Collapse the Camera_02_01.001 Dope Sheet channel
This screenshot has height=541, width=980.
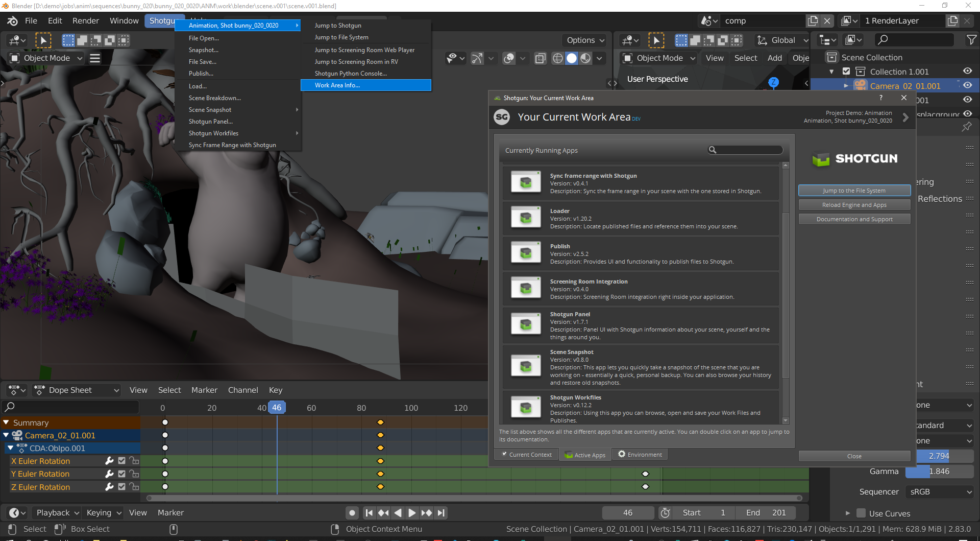[6, 435]
